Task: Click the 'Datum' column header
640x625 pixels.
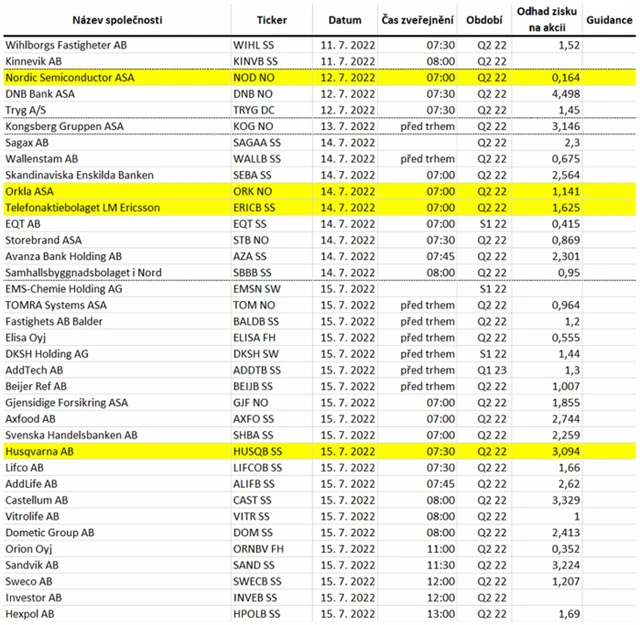Action: [x=345, y=20]
